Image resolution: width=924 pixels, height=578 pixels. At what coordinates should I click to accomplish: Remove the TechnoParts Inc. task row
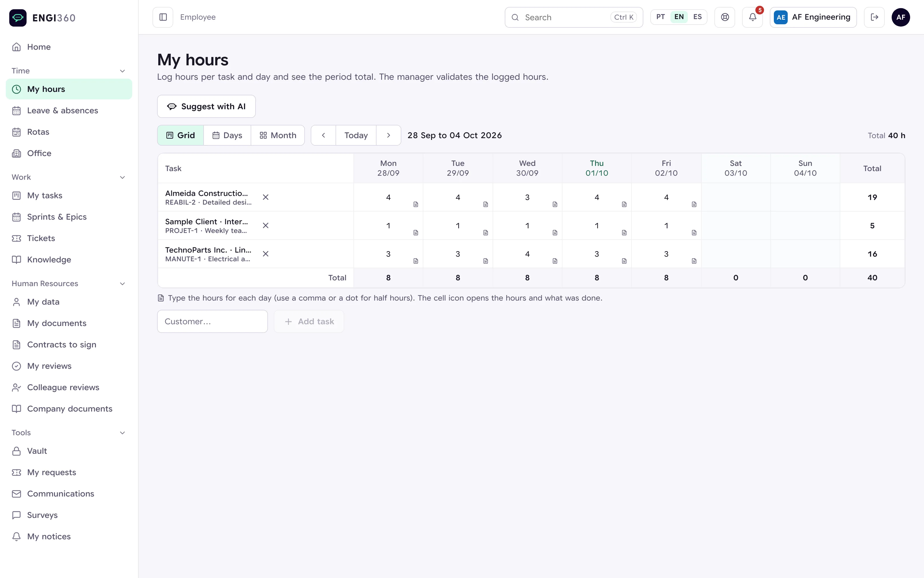266,254
